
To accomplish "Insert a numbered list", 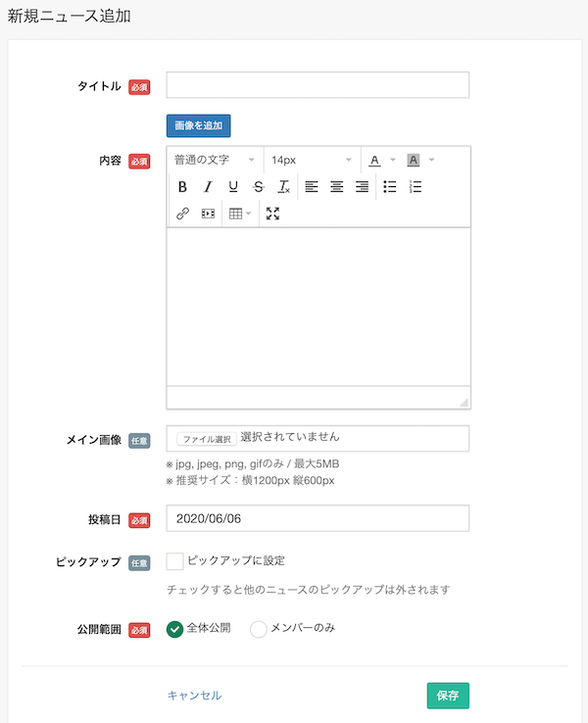I will (416, 187).
